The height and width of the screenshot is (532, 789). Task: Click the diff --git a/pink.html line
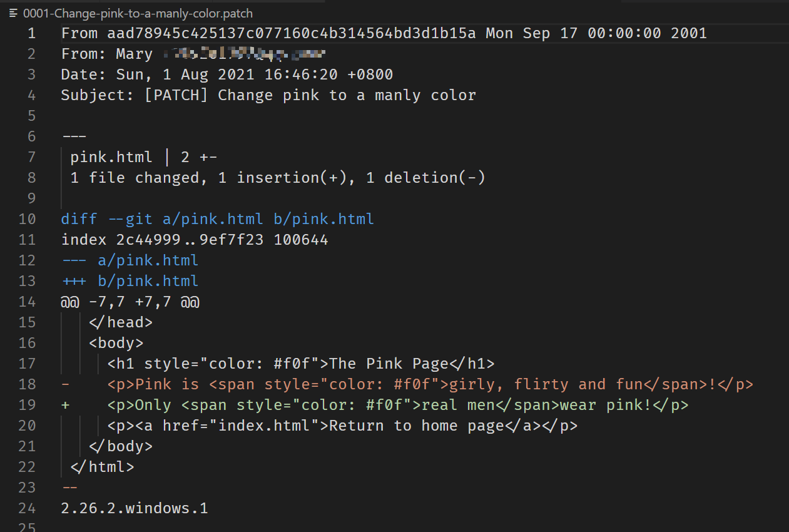[x=217, y=219]
